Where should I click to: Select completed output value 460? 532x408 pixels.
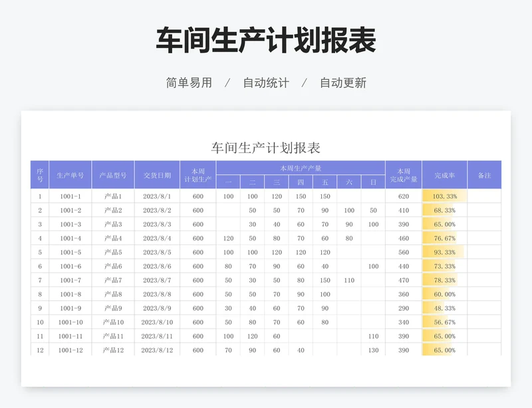[x=404, y=238]
